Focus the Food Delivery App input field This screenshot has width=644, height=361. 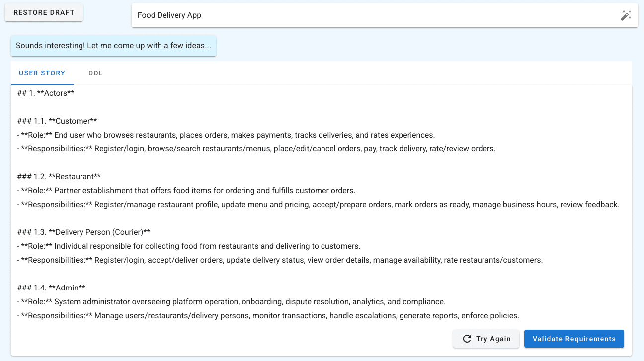pyautogui.click(x=373, y=15)
